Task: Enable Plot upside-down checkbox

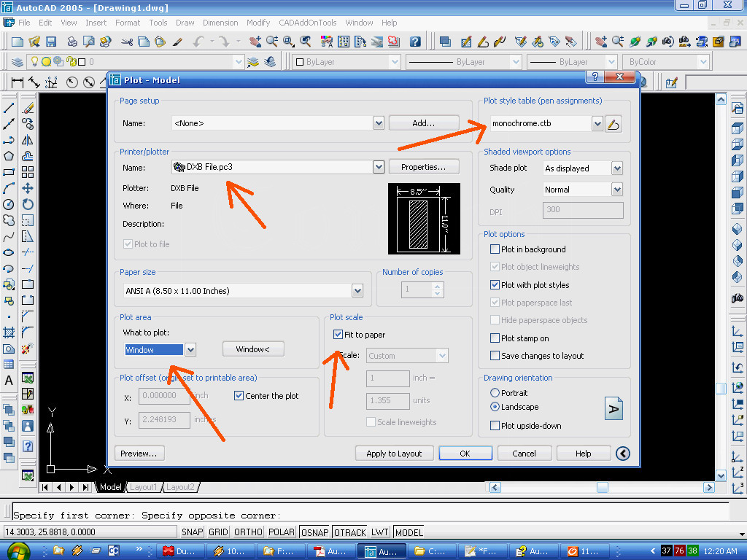Action: click(x=495, y=426)
